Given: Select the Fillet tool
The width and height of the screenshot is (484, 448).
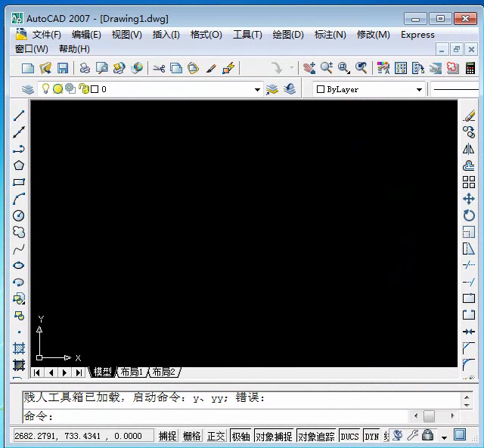Looking at the screenshot, I should 469,365.
